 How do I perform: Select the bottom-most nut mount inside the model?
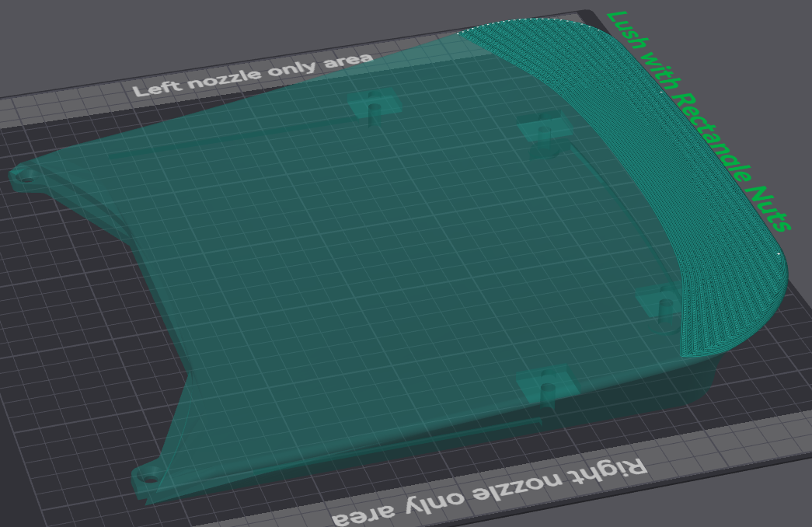click(546, 385)
